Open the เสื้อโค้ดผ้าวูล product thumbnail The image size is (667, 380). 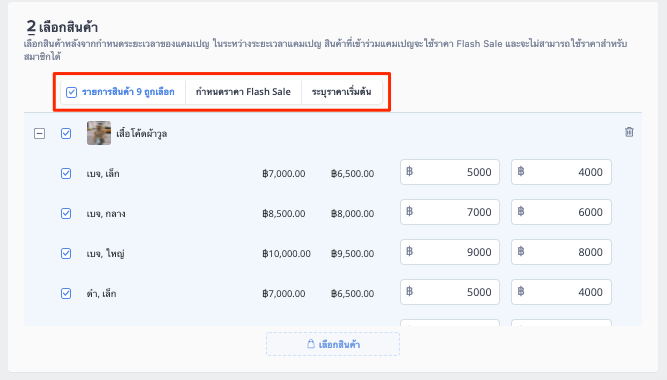(99, 133)
